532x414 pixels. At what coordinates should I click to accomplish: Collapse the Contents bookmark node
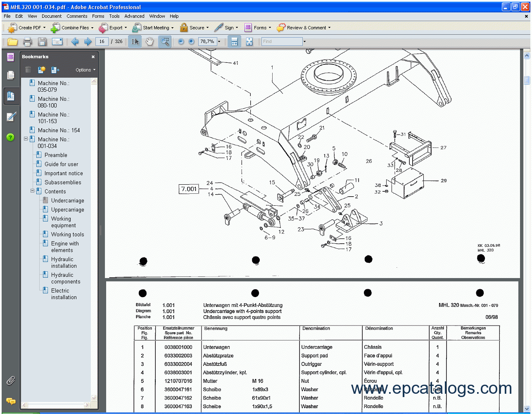pyautogui.click(x=32, y=191)
